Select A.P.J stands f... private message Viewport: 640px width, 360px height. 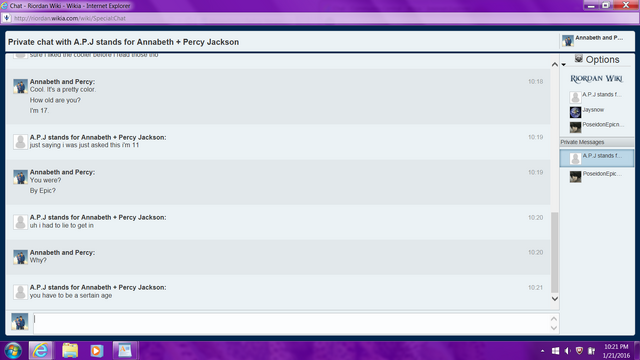597,158
